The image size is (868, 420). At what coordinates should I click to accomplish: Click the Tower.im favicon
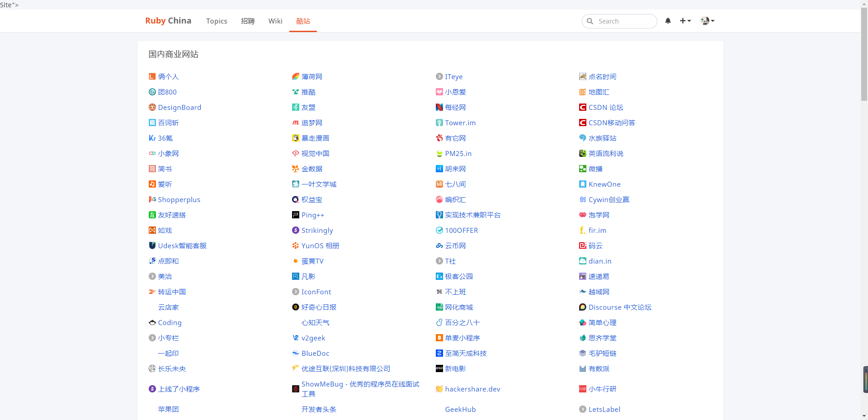(x=439, y=123)
